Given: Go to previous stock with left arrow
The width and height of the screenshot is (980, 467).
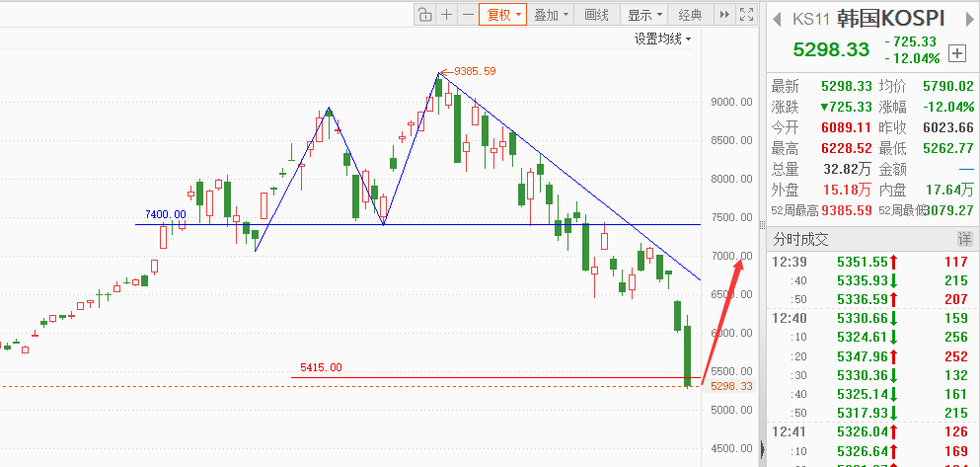Looking at the screenshot, I should click(x=777, y=19).
